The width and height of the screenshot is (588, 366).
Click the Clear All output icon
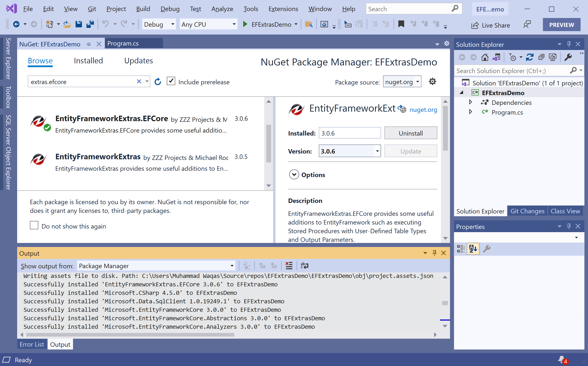coord(289,266)
